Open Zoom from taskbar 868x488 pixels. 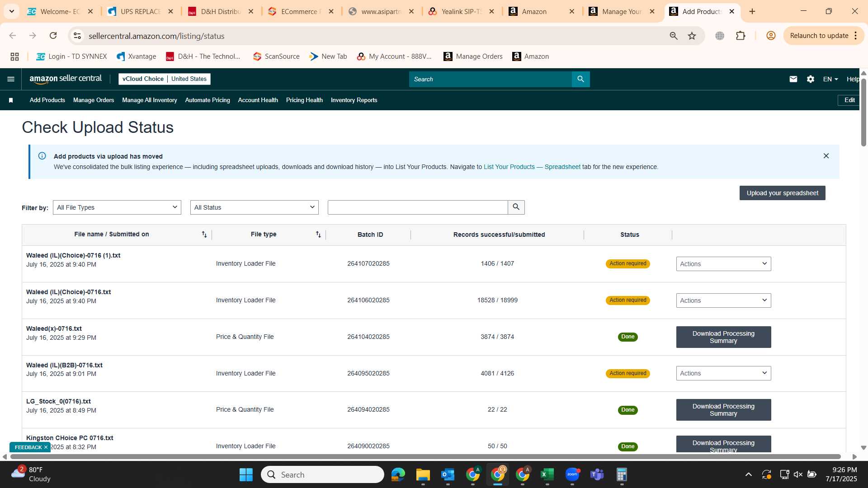coord(572,474)
